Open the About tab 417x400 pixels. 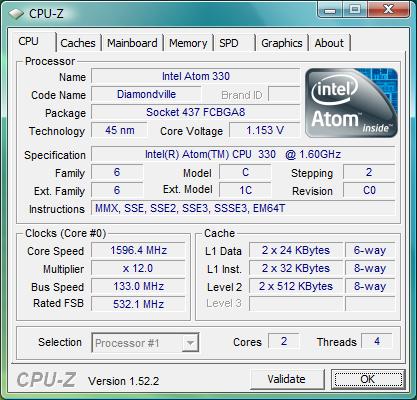click(x=329, y=43)
